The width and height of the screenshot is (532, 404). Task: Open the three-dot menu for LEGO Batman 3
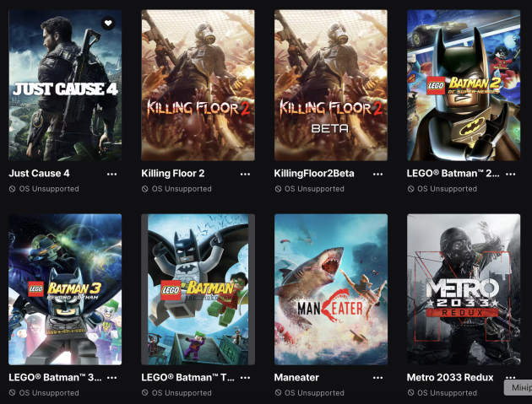click(x=112, y=378)
